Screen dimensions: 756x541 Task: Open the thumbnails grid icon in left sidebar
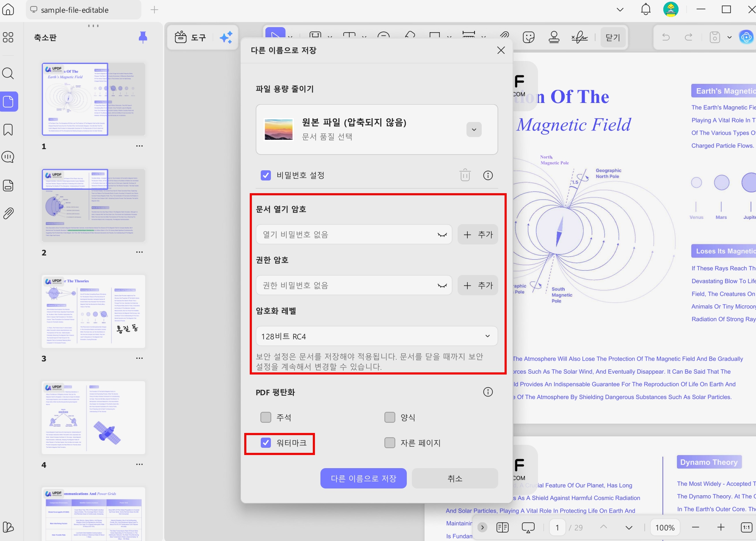[8, 37]
